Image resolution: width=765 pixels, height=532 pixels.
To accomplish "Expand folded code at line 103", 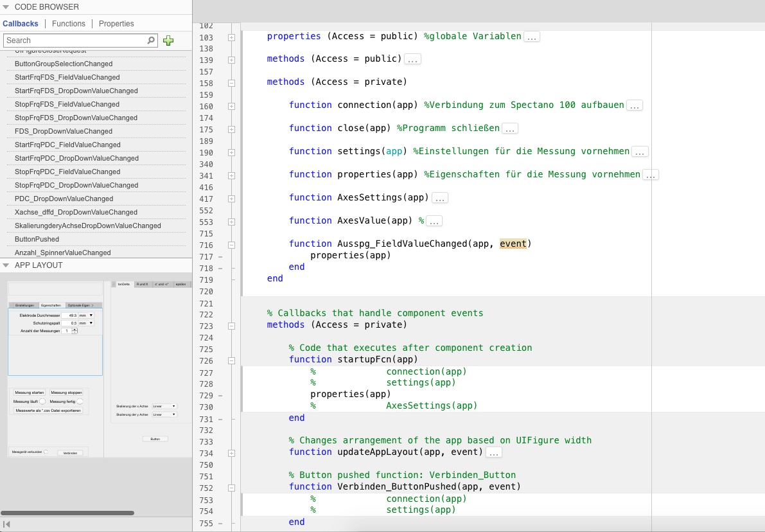I will (x=231, y=38).
